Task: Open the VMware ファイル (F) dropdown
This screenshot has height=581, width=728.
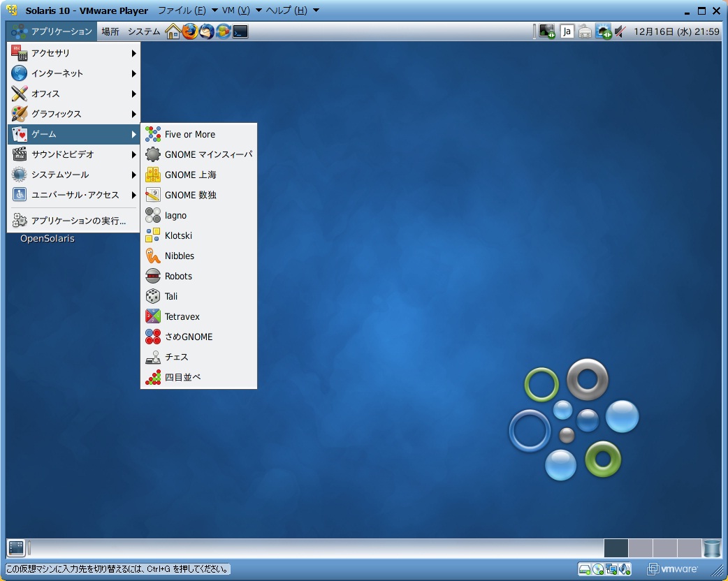Action: tap(187, 10)
